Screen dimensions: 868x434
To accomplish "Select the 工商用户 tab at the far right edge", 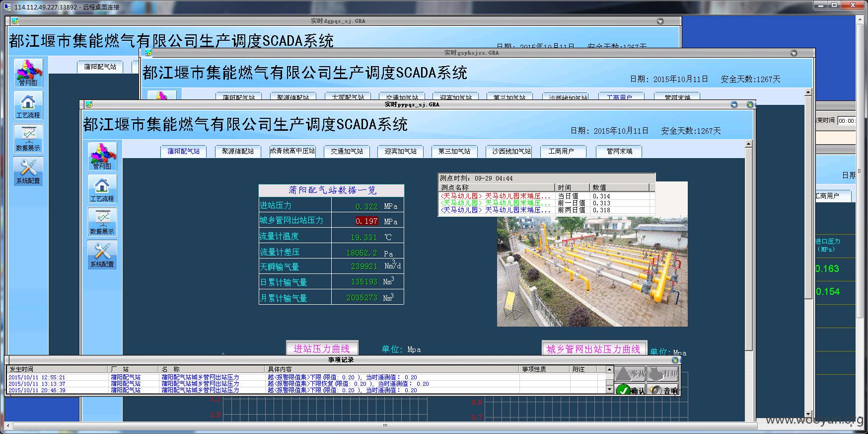I will coord(834,196).
